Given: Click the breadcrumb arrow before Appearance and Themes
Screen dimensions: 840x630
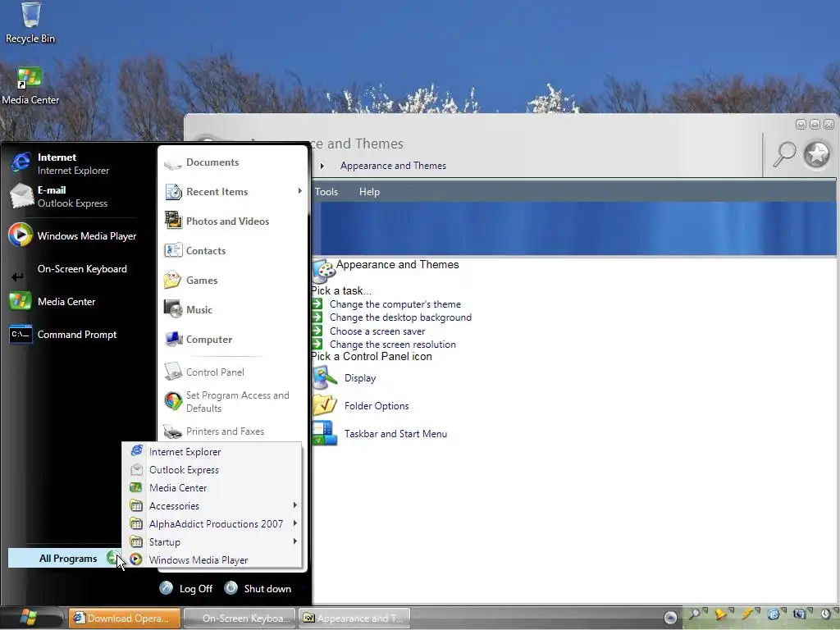Looking at the screenshot, I should click(322, 166).
